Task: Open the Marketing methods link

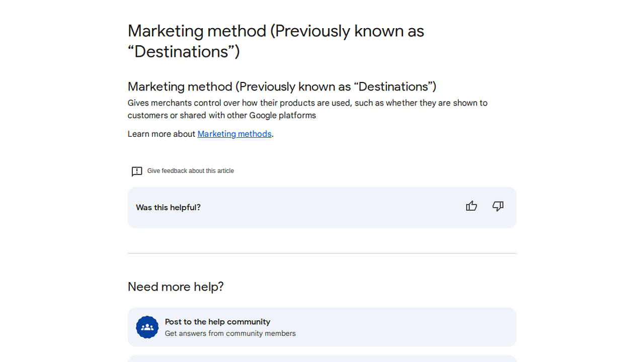Action: point(234,134)
